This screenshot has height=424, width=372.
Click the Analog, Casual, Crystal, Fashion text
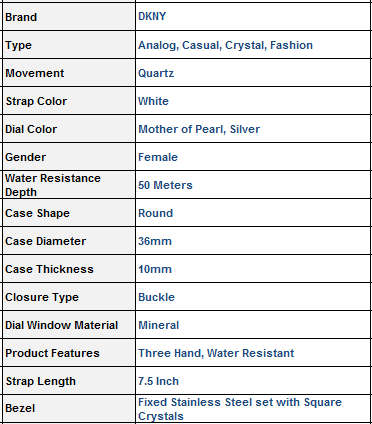coord(226,45)
